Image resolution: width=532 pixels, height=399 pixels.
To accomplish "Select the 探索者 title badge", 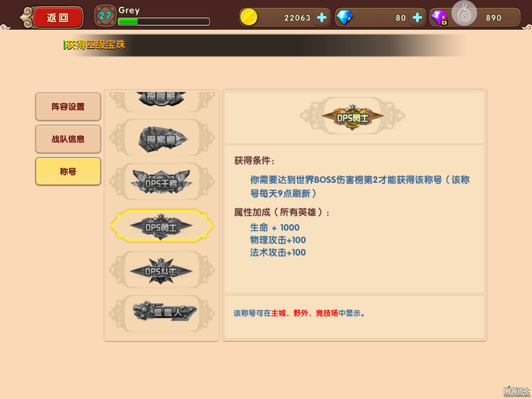I will [162, 137].
